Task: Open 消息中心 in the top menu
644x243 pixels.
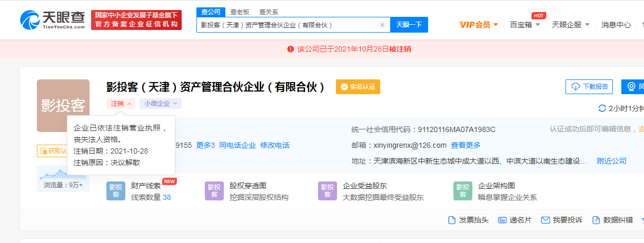Action: click(x=616, y=25)
